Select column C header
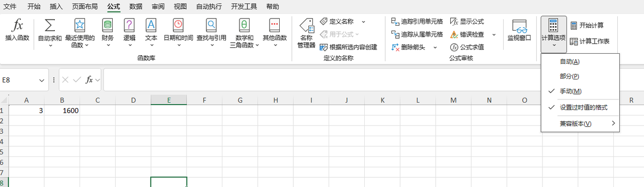The height and width of the screenshot is (187, 644). pos(98,100)
